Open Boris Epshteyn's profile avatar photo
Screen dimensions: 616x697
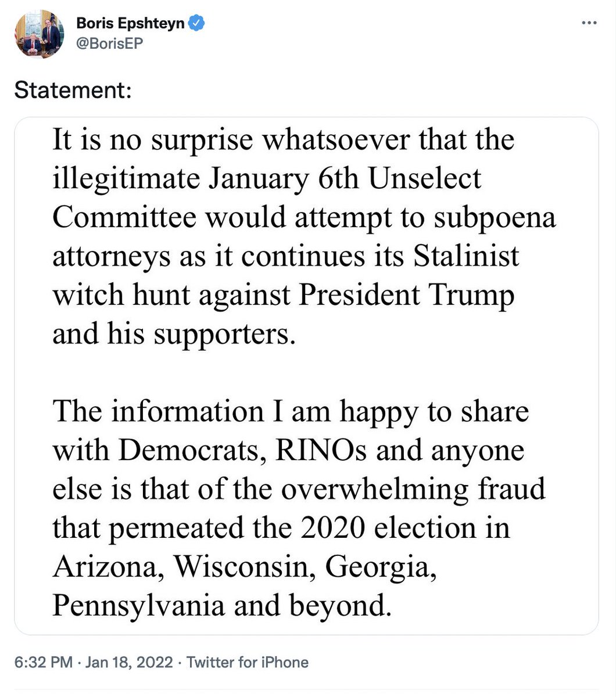point(40,35)
